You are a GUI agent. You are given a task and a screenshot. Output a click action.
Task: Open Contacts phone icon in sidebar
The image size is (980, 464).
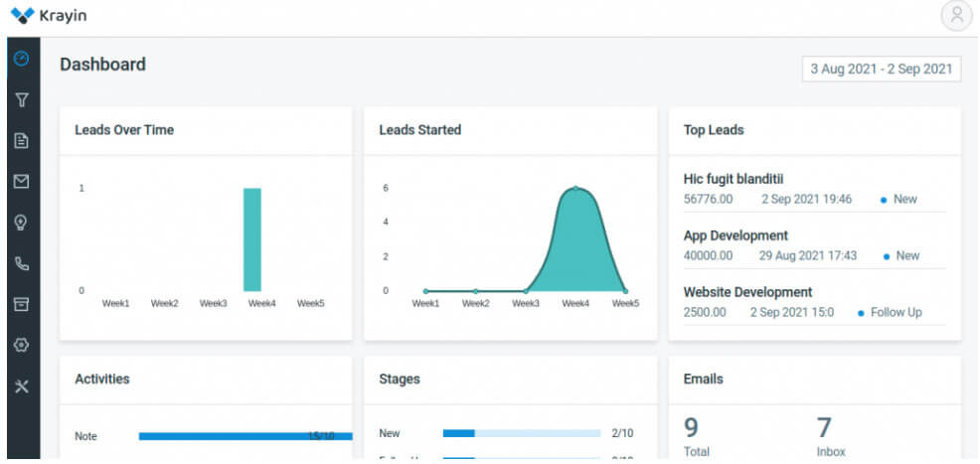(22, 263)
